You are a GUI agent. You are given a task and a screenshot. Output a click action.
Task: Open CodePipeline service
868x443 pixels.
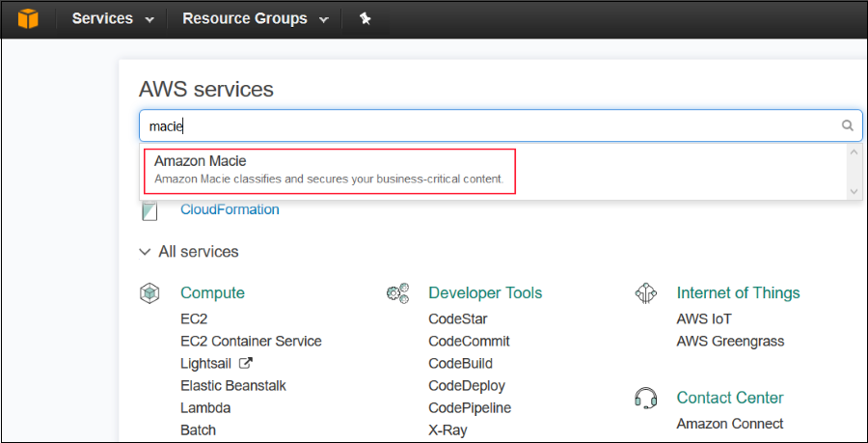[x=470, y=408]
